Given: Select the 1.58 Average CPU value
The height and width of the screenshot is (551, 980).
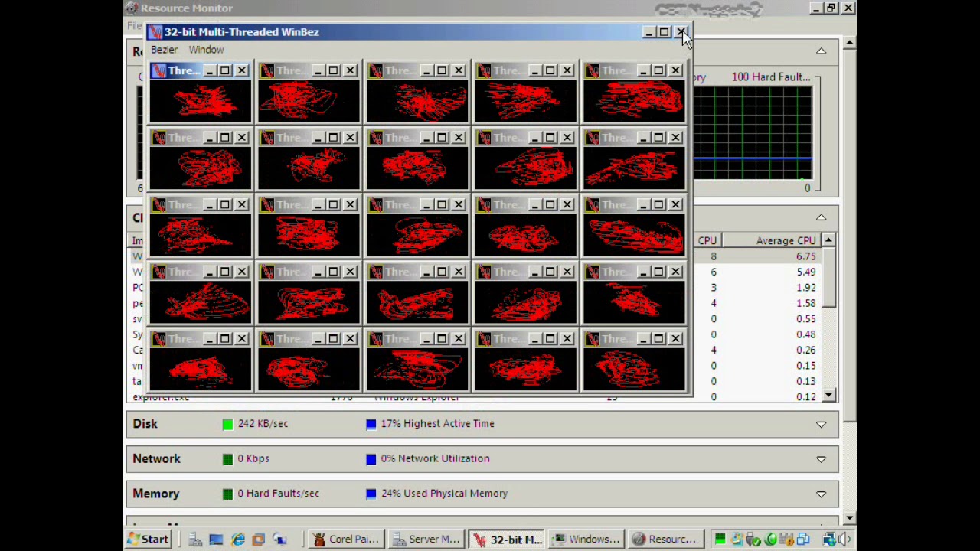Looking at the screenshot, I should pyautogui.click(x=805, y=303).
